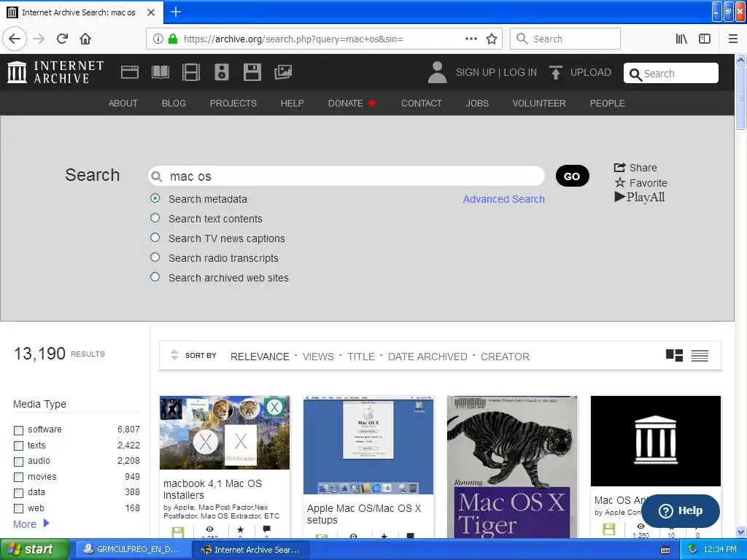Image resolution: width=747 pixels, height=560 pixels.
Task: Go back with browser back arrow
Action: pos(15,39)
